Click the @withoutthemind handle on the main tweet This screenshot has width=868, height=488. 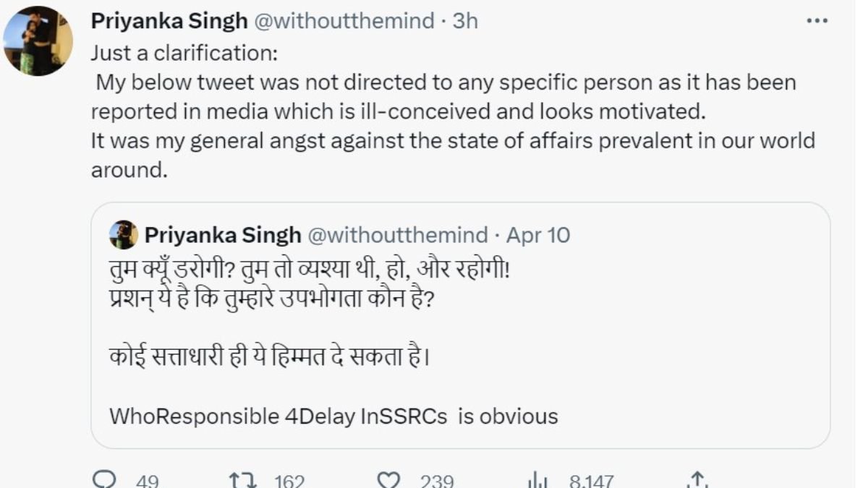(x=344, y=21)
